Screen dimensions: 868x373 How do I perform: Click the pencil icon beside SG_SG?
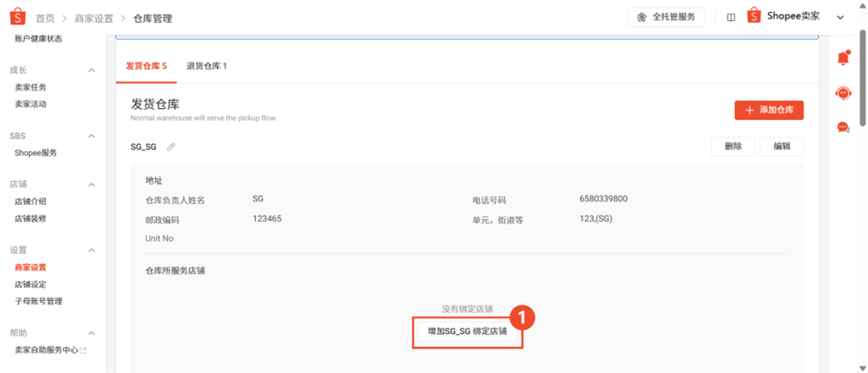(171, 147)
